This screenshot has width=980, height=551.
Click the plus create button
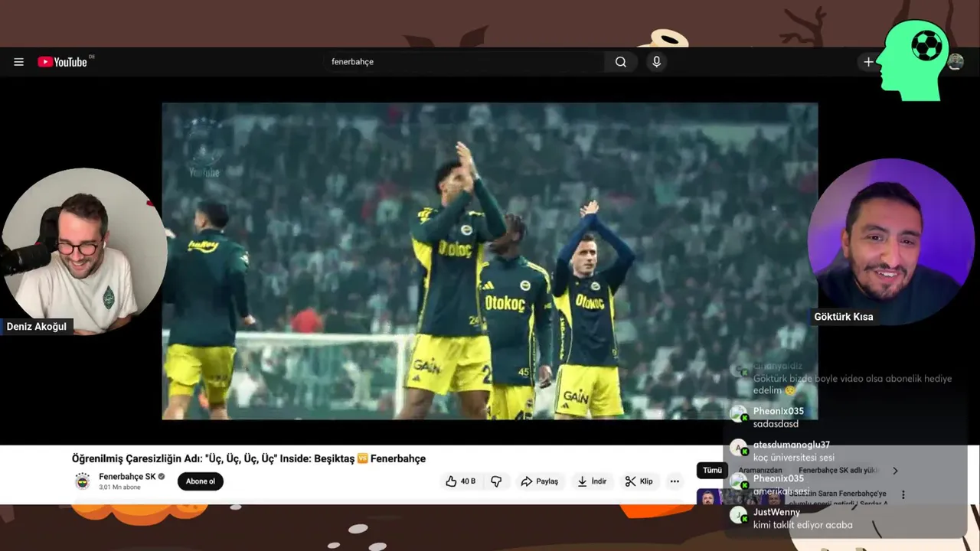tap(868, 62)
